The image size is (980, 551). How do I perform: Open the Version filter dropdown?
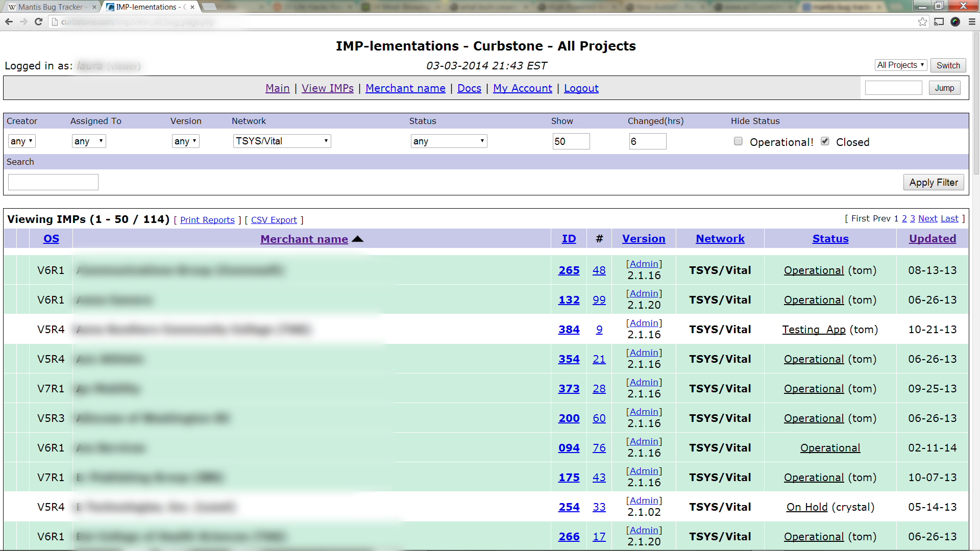click(185, 141)
